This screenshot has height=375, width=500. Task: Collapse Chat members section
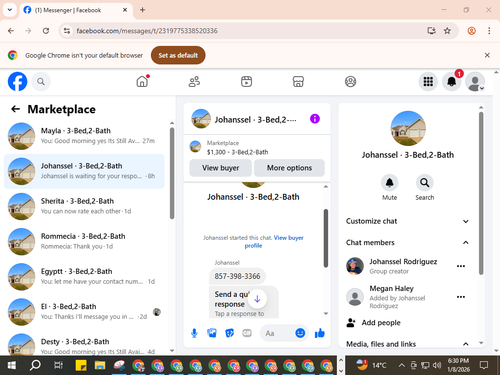(407, 242)
